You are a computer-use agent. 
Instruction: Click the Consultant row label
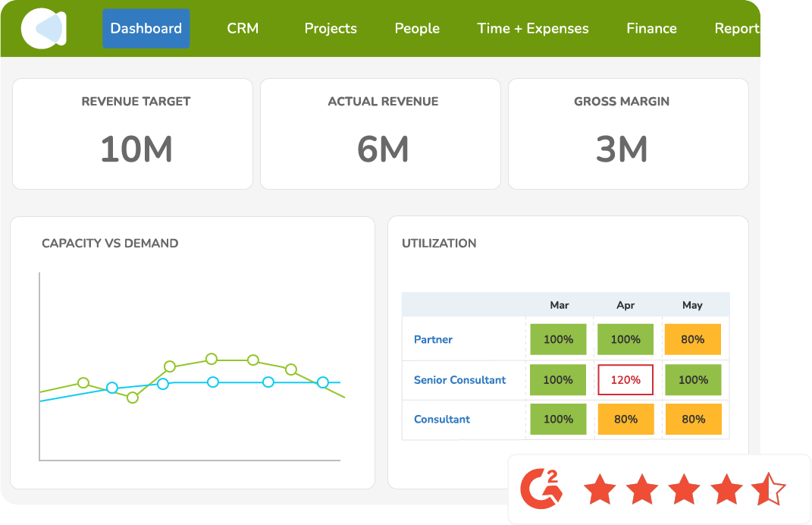pos(441,419)
